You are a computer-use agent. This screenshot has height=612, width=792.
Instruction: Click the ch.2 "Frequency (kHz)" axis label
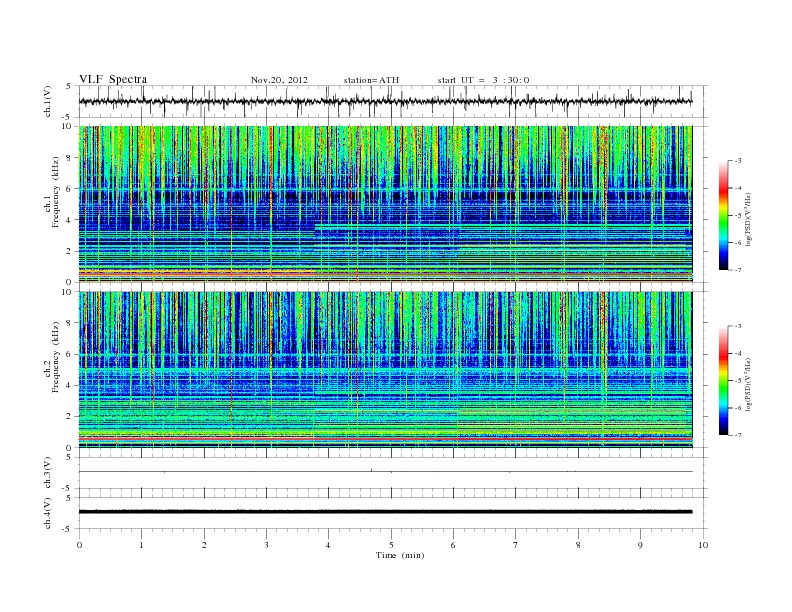coord(56,356)
